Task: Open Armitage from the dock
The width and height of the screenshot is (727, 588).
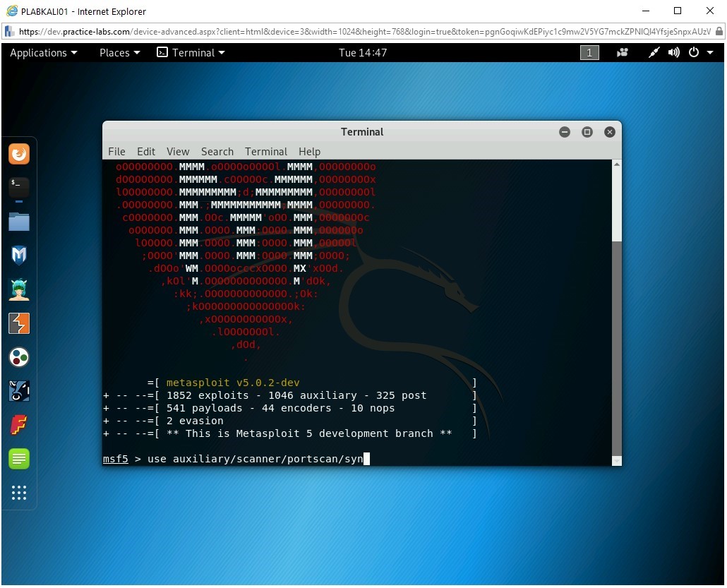Action: 19,289
